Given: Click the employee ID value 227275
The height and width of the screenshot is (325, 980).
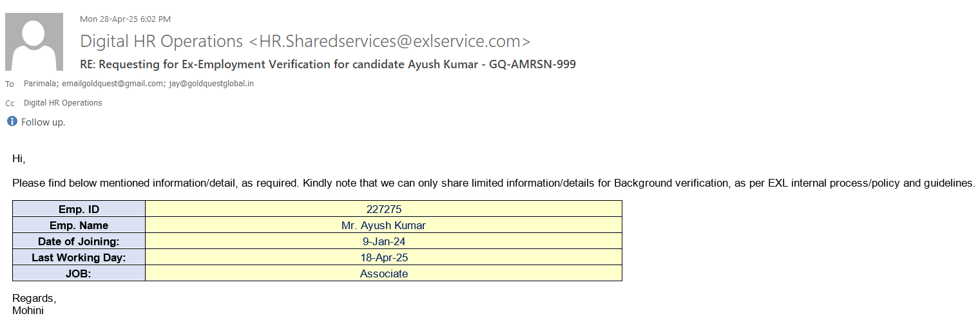Looking at the screenshot, I should (383, 209).
